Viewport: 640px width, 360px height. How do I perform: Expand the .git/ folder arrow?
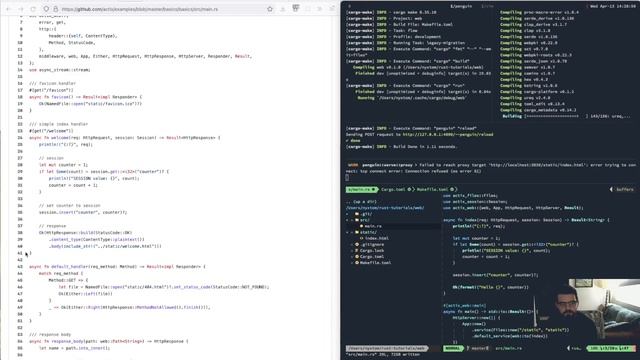(348, 214)
